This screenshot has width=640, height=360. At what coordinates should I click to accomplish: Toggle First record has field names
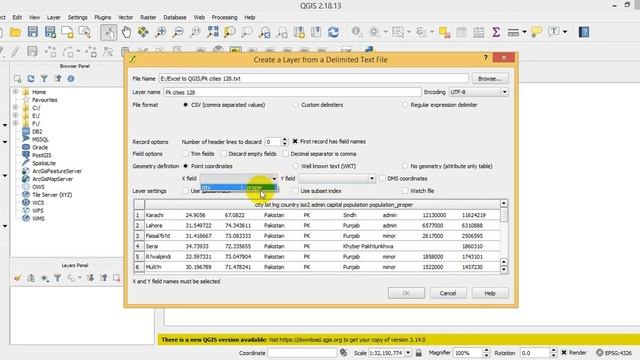(x=295, y=142)
